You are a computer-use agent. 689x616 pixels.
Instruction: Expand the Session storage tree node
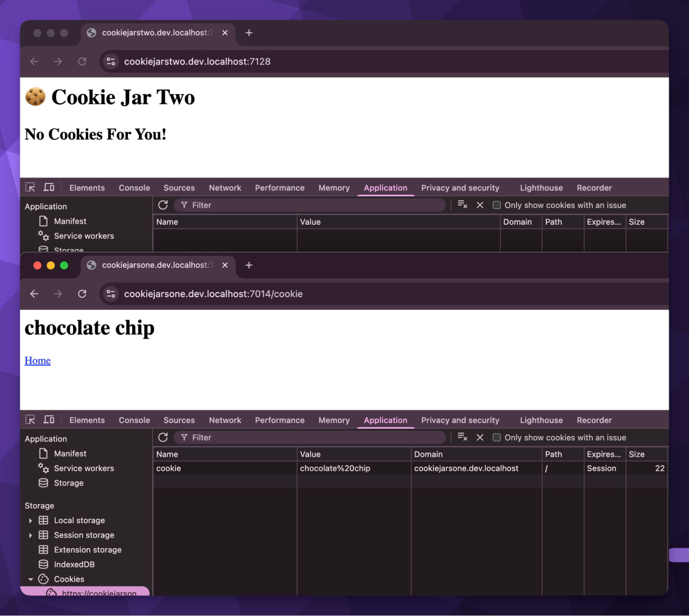tap(30, 535)
